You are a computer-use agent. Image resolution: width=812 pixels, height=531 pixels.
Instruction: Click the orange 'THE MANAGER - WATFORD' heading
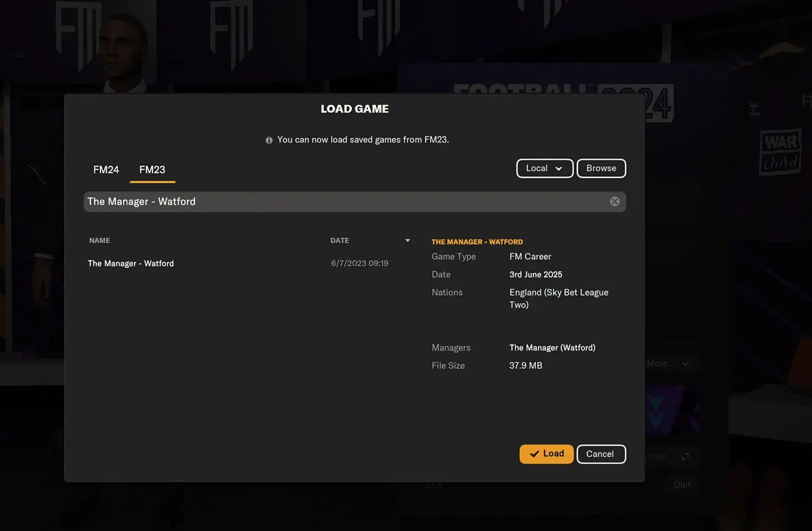tap(477, 242)
